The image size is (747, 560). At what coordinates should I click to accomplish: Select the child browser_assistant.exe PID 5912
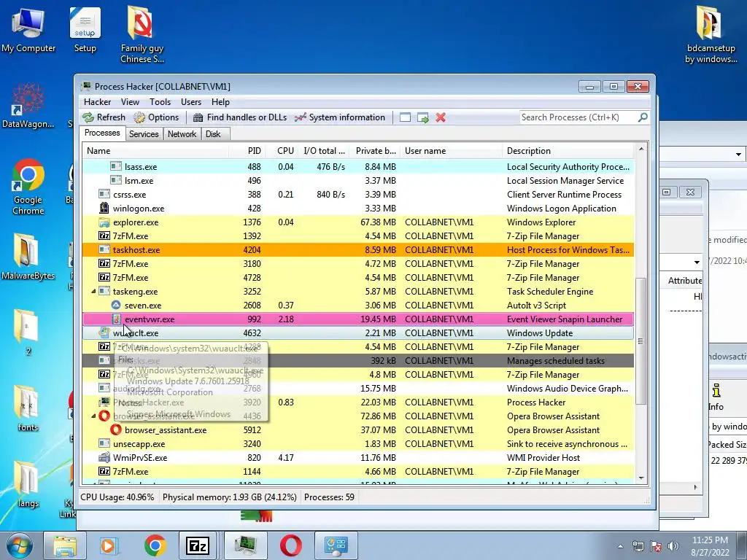pos(358,430)
